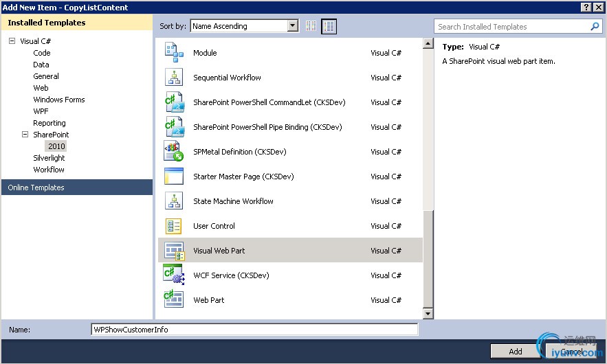
Task: Collapse the Visual C# tree node
Action: [12, 41]
